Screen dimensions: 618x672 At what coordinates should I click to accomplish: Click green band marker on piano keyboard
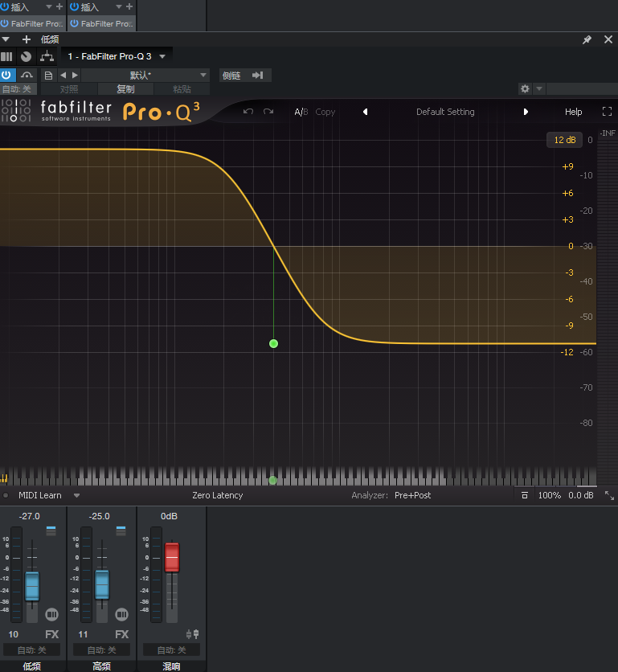[x=272, y=481]
